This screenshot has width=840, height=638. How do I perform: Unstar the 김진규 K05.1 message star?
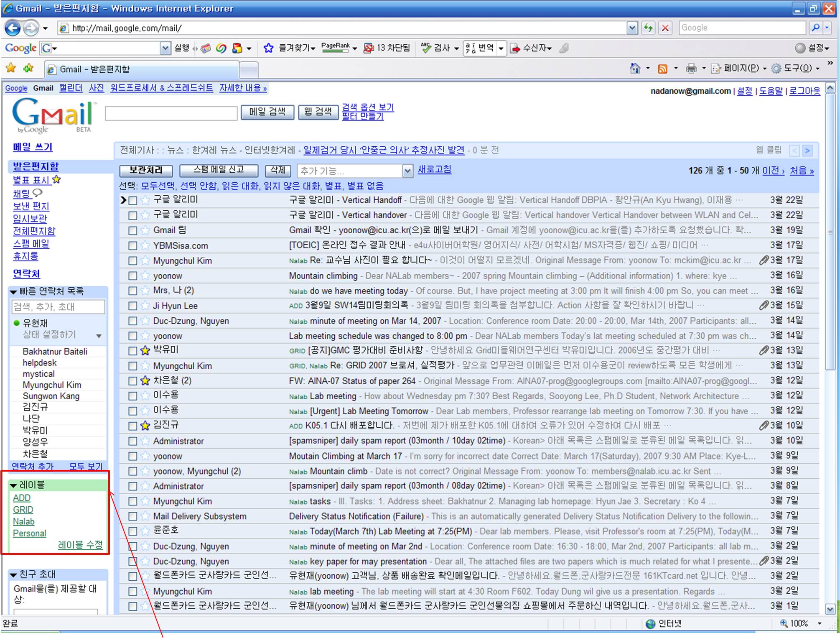click(145, 426)
